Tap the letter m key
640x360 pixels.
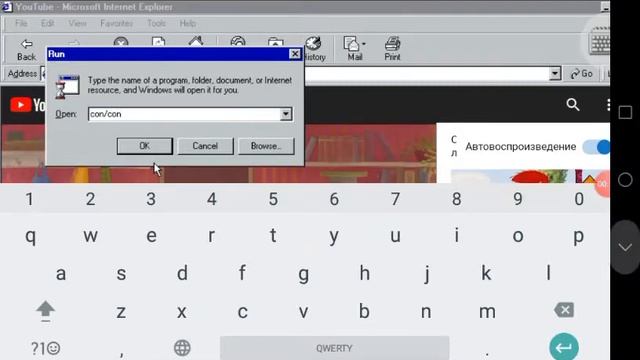point(487,312)
